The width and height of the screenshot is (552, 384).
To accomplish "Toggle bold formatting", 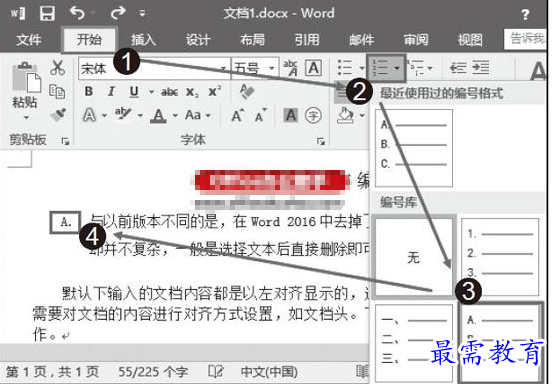I will pyautogui.click(x=89, y=92).
